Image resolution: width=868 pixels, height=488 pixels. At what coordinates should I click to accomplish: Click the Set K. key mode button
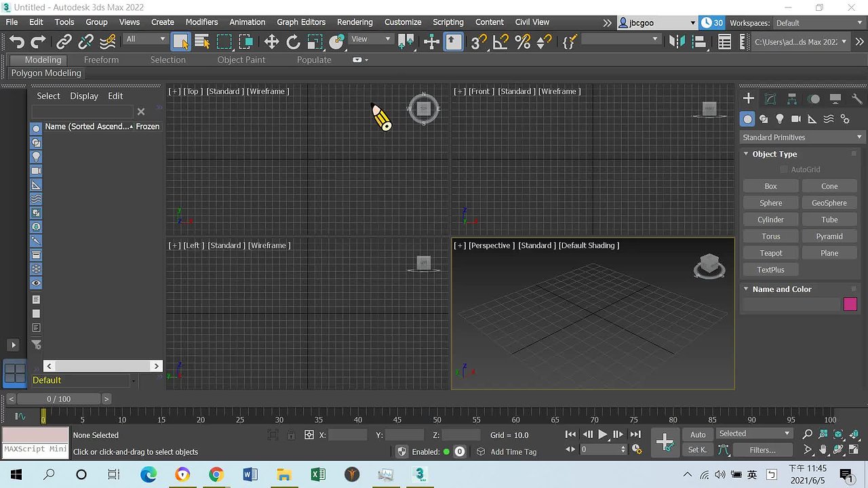697,450
